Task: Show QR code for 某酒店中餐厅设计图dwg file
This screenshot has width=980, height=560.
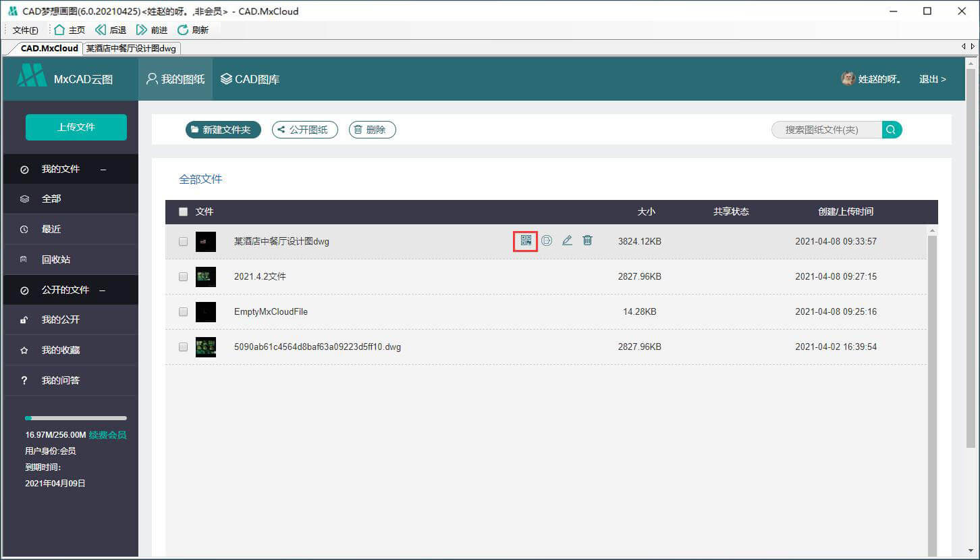Action: (x=526, y=240)
